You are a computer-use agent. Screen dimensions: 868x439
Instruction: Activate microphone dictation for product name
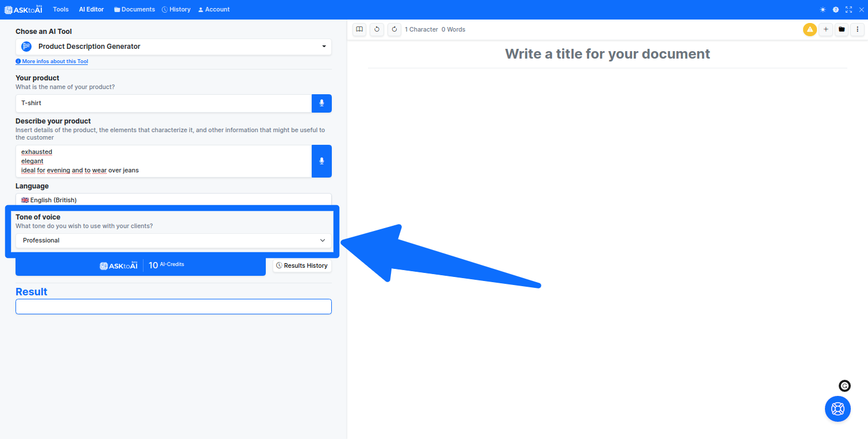point(321,103)
